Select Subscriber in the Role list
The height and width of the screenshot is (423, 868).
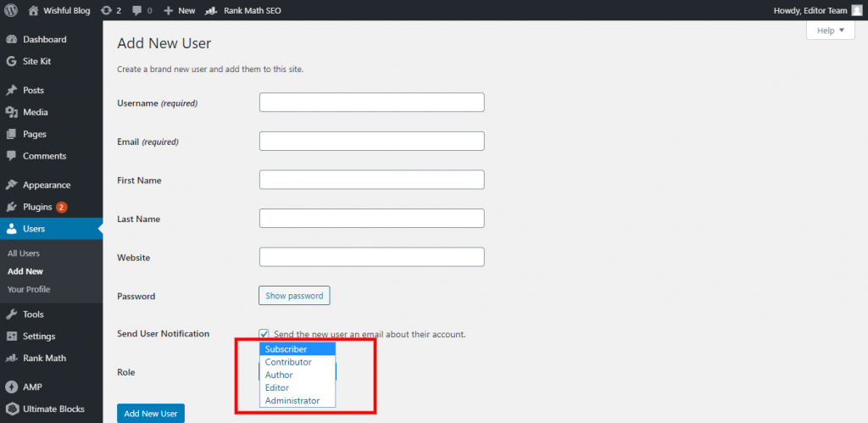pos(298,348)
